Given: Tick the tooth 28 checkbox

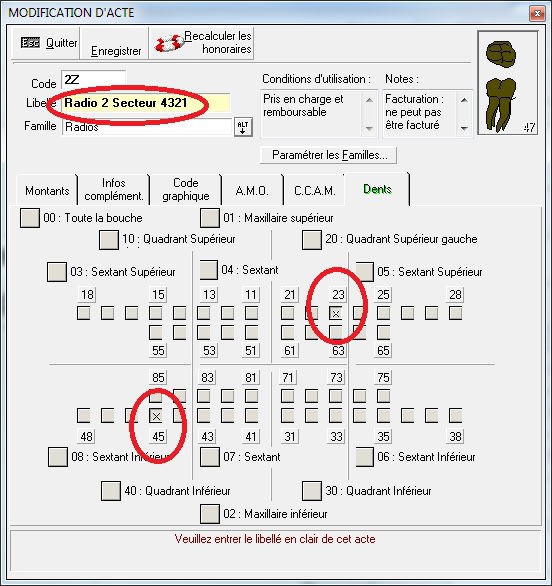Looking at the screenshot, I should [x=455, y=313].
